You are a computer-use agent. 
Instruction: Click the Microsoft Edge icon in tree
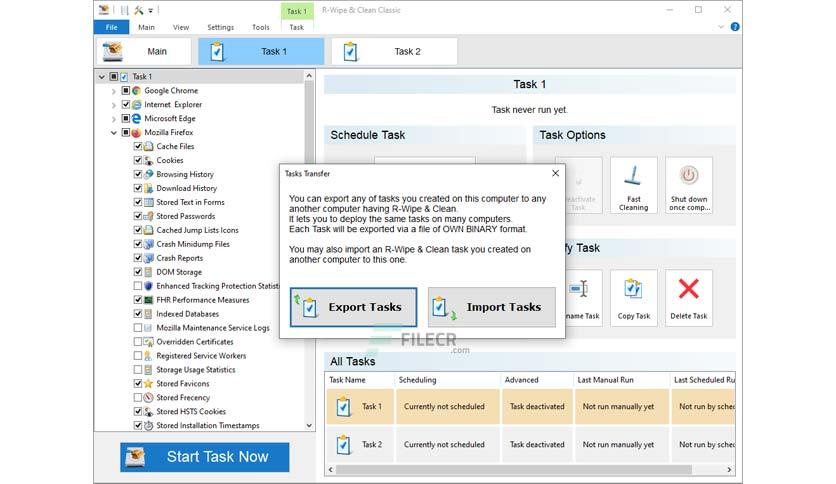tap(136, 118)
